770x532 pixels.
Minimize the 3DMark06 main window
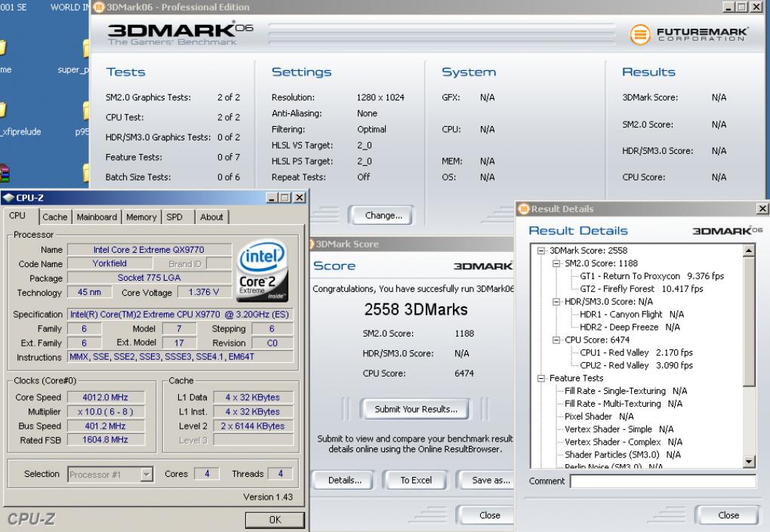728,7
